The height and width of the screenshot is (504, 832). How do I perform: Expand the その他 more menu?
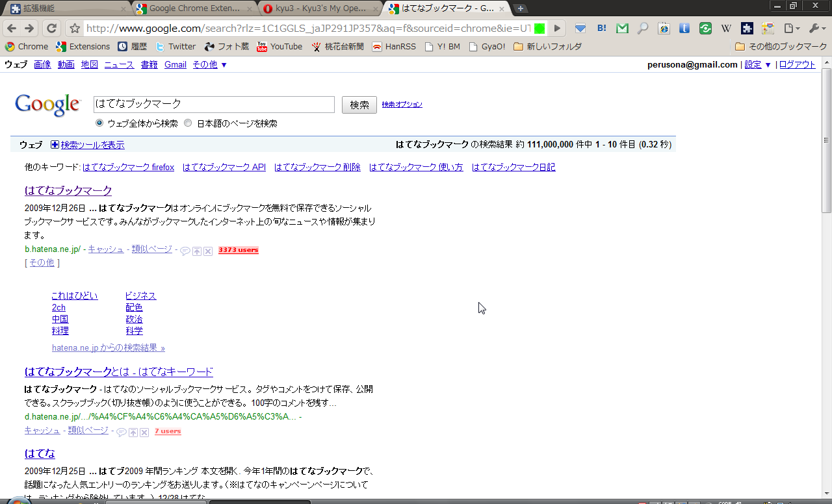tap(209, 65)
